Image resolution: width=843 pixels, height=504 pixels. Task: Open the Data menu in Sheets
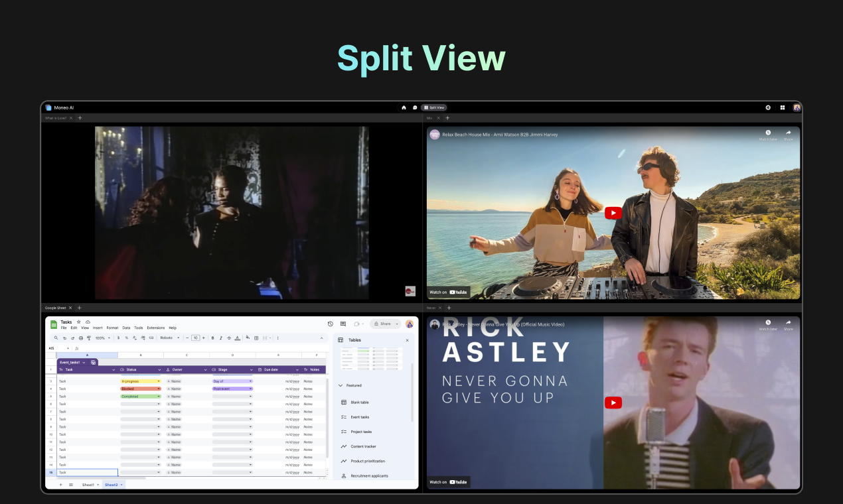click(126, 328)
